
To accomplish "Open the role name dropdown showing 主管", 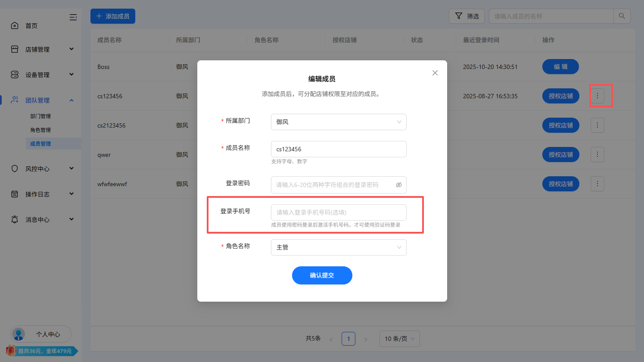I will coord(338,247).
